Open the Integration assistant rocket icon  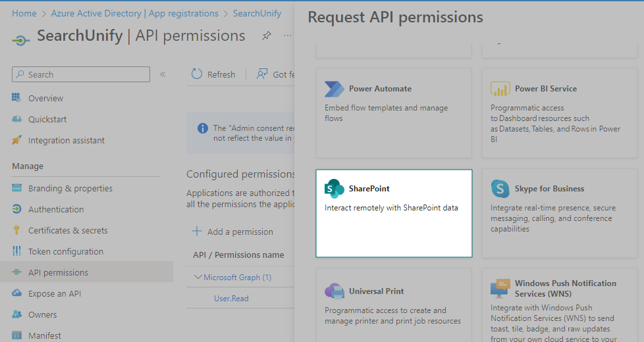[x=16, y=140]
